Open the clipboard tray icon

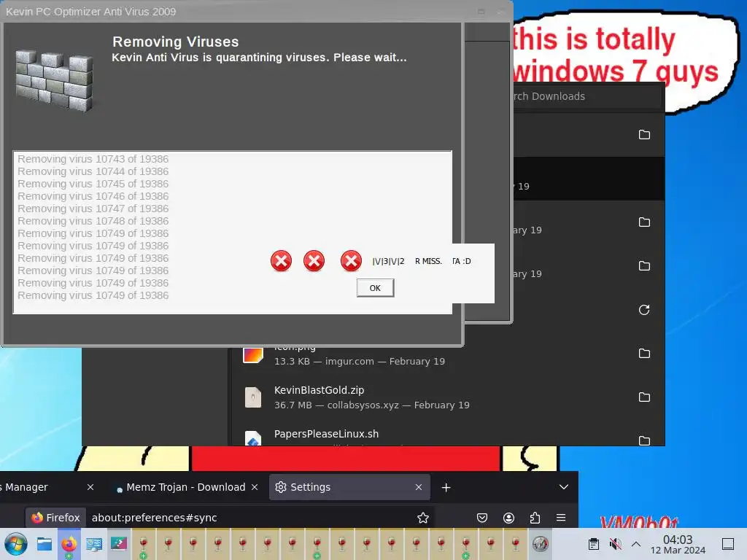(x=594, y=544)
